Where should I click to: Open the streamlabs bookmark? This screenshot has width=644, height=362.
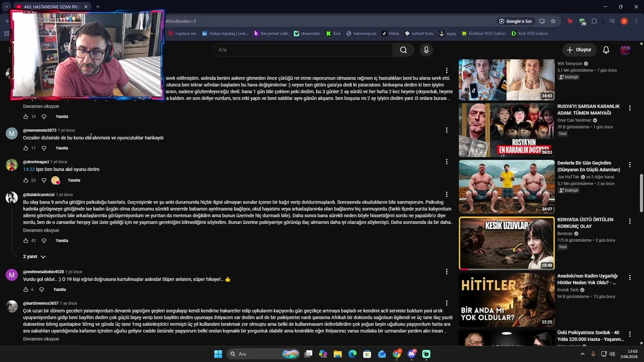click(x=307, y=34)
